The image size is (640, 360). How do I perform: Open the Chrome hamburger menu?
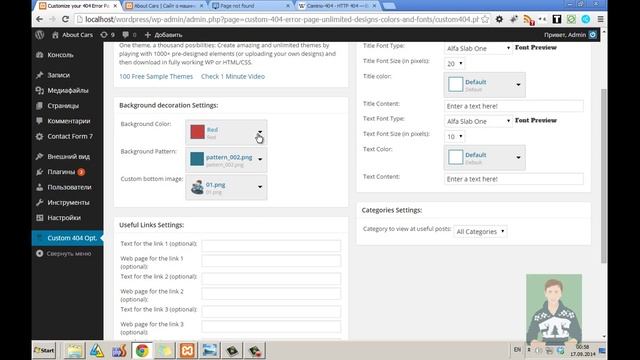pos(600,19)
